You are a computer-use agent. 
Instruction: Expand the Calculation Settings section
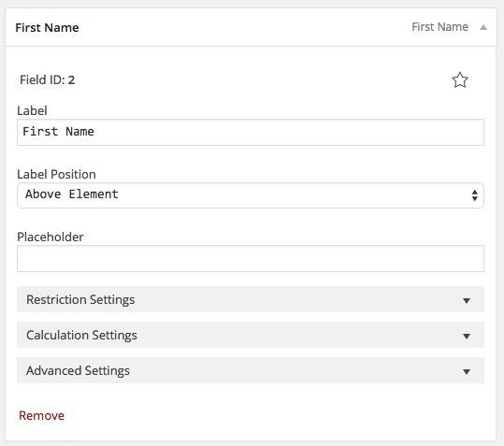pyautogui.click(x=251, y=335)
